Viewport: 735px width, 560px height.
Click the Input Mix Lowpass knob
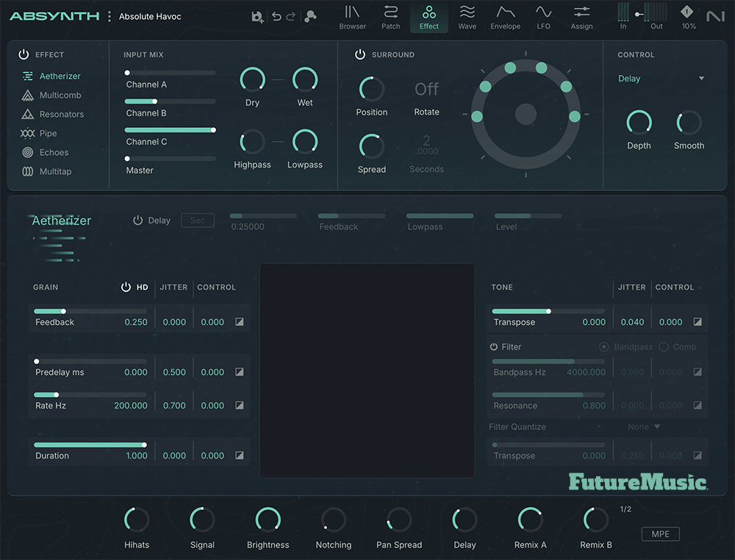point(305,142)
